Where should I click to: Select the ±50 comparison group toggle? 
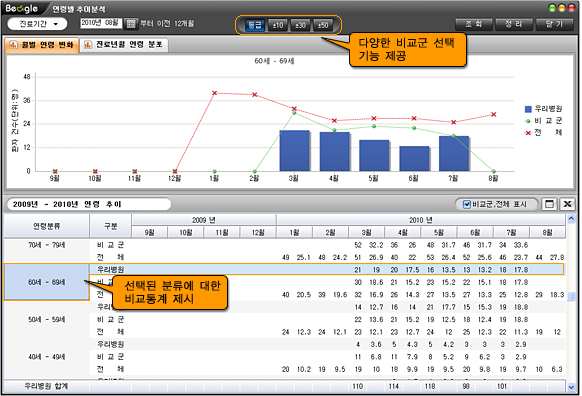coord(323,25)
